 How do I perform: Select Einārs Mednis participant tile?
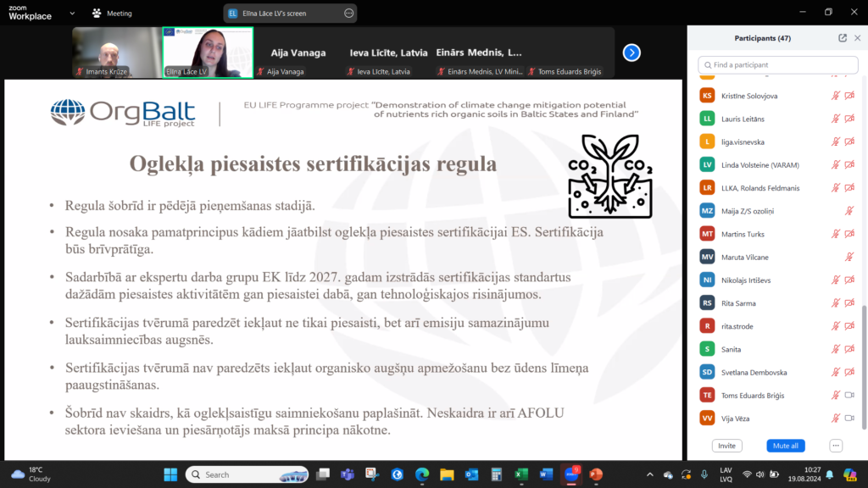tap(480, 53)
